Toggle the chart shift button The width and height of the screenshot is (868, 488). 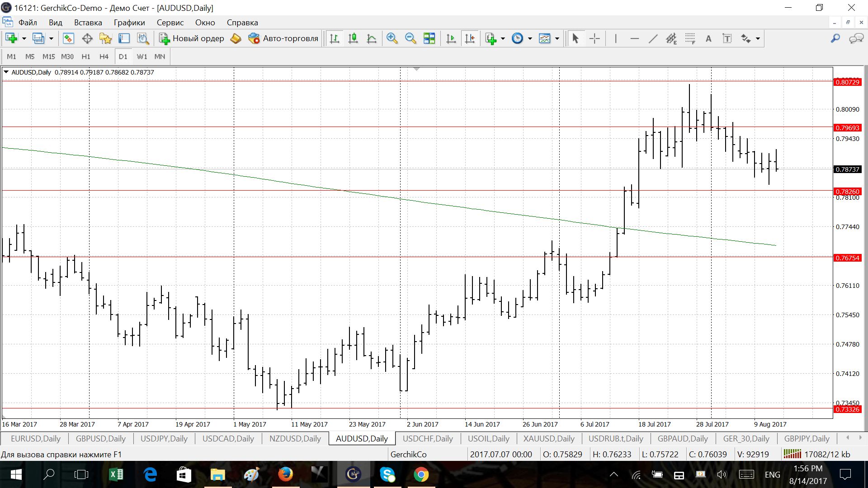pos(470,38)
